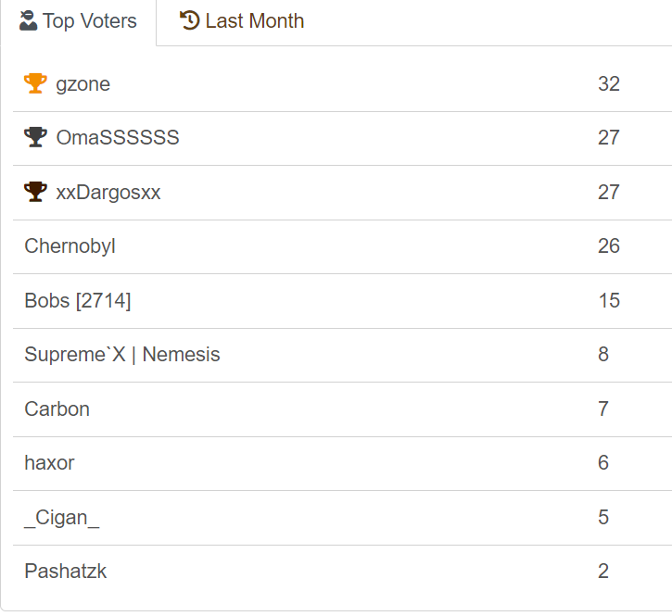Select the Top Voters tab
The image size is (672, 616).
tap(79, 21)
